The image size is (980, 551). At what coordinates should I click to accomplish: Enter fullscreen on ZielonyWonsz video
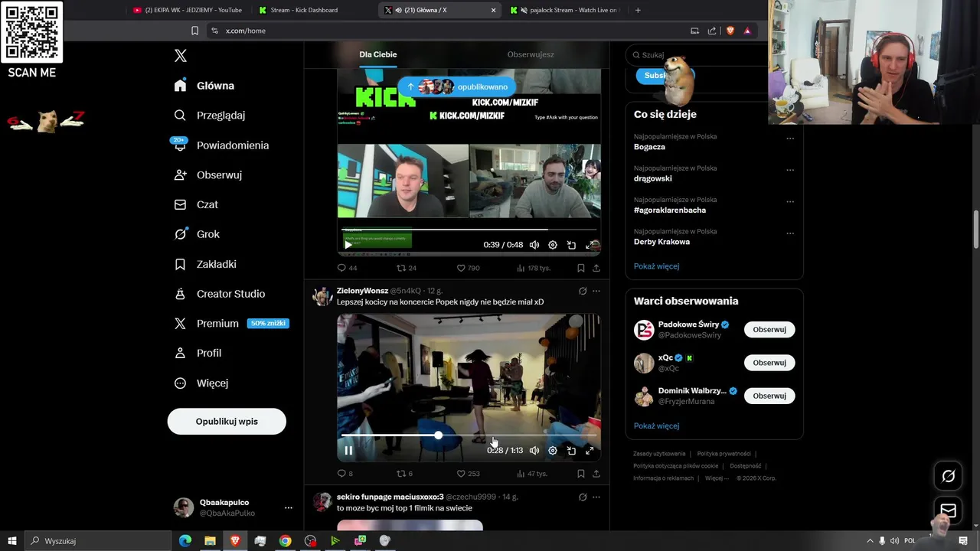coord(590,451)
